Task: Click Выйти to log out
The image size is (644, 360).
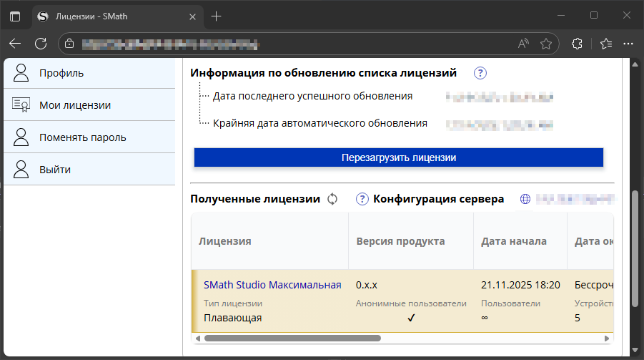Action: [x=89, y=169]
